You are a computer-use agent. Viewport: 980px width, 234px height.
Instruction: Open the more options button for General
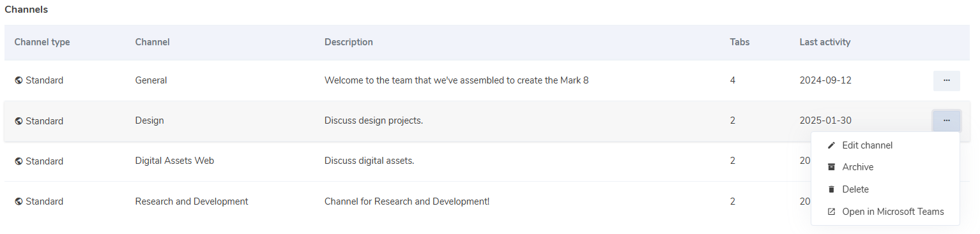pos(946,80)
